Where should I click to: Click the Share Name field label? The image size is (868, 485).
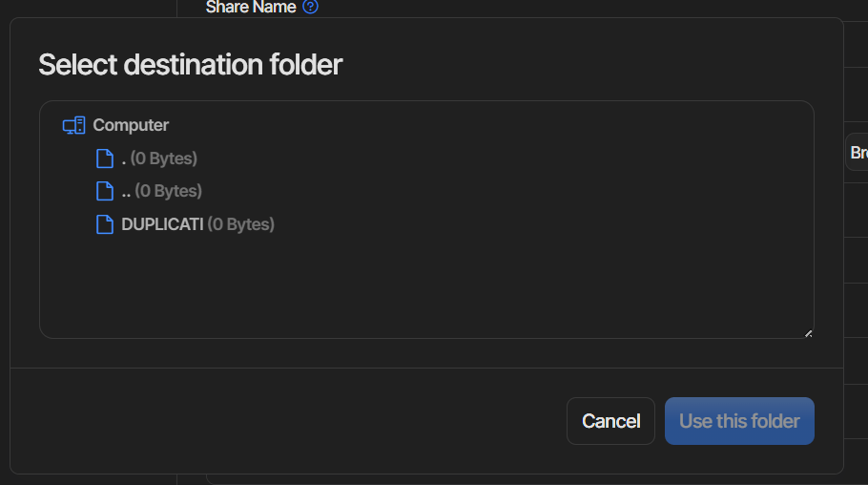click(x=251, y=8)
